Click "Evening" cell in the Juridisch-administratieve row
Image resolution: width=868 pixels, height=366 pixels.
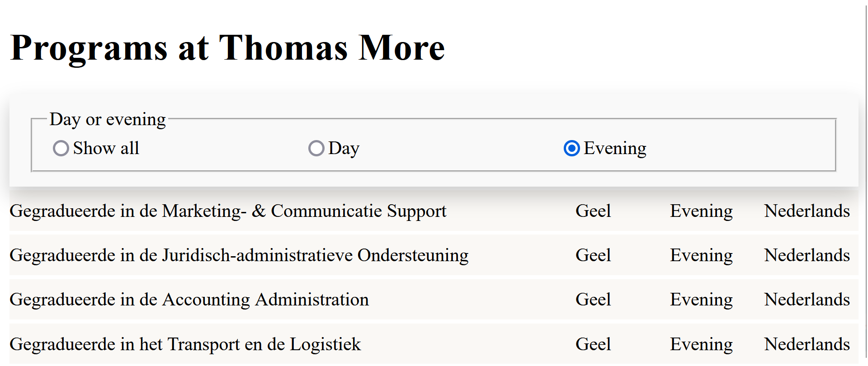tap(701, 255)
